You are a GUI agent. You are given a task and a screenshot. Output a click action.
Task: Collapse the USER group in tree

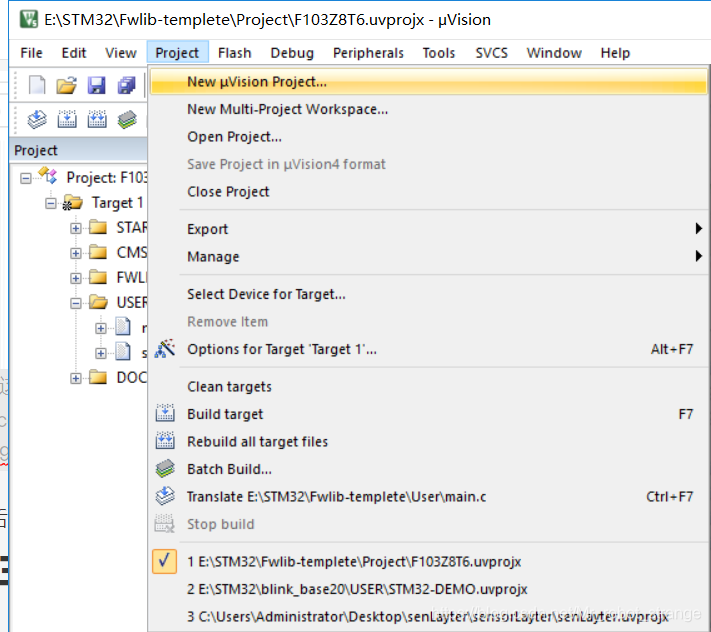(76, 303)
